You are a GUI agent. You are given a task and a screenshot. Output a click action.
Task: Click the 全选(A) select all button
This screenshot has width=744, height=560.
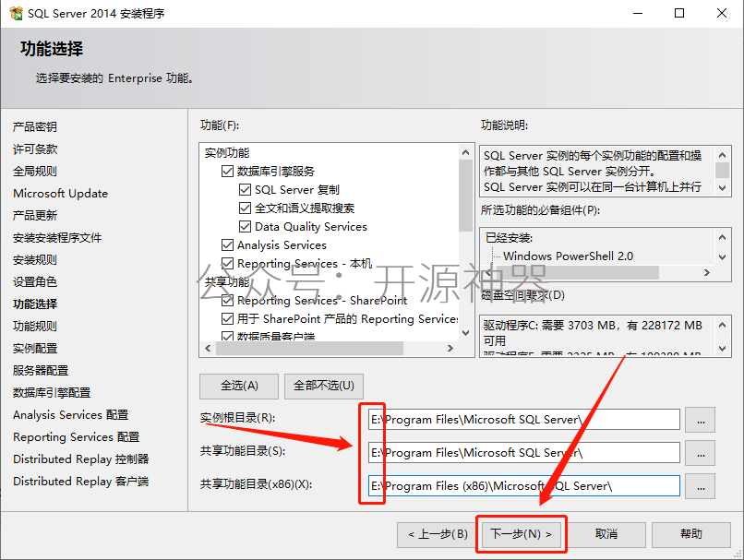[239, 386]
